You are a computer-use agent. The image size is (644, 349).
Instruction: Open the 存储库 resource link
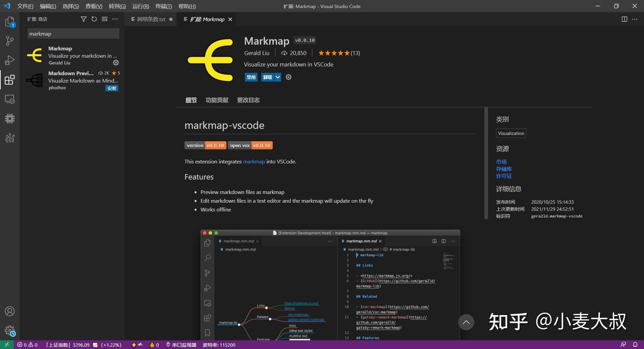tap(504, 169)
